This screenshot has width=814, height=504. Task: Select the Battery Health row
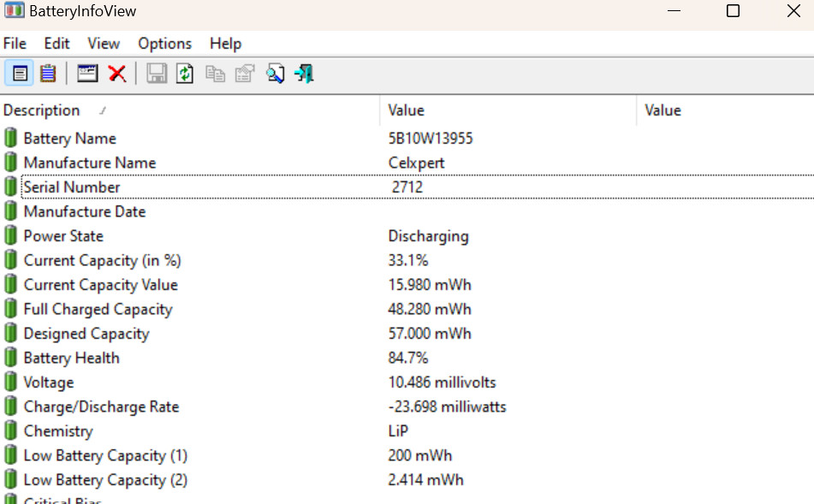[71, 359]
